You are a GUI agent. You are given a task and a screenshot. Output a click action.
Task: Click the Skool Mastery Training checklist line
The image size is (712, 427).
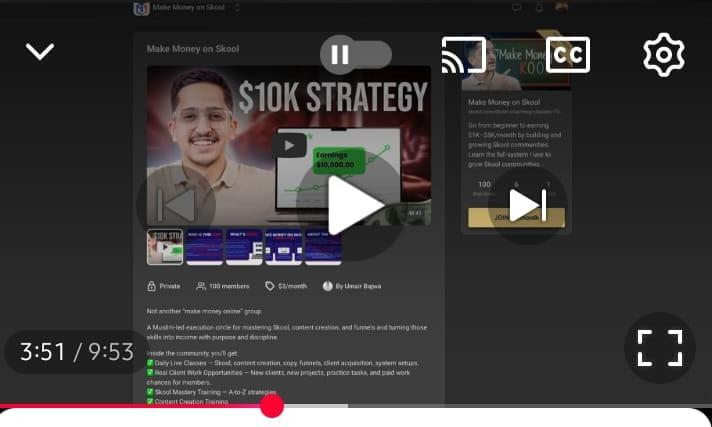(x=211, y=392)
